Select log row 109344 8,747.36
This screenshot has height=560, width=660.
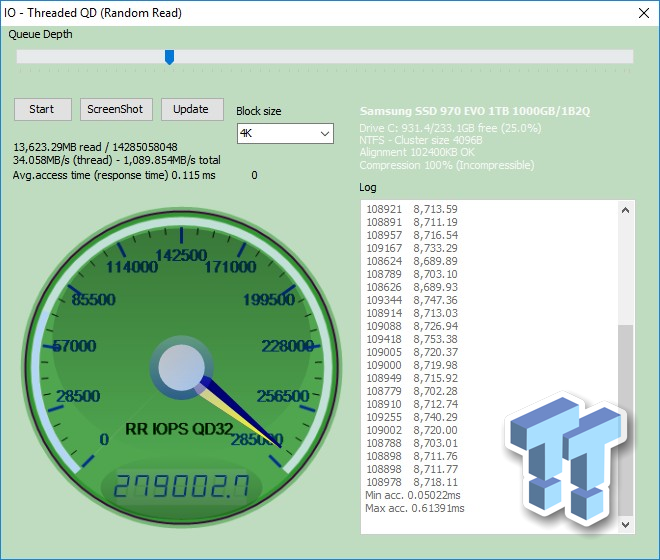coord(412,300)
